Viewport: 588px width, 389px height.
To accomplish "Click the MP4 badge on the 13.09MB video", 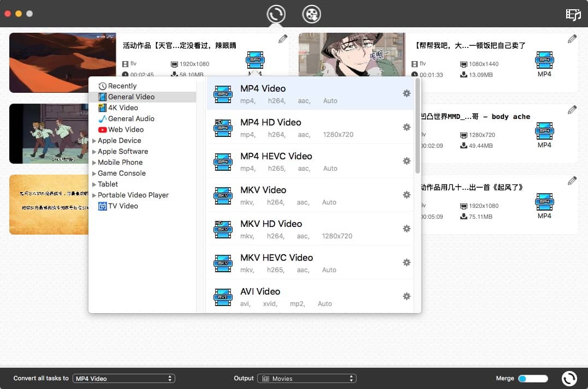I will (x=544, y=61).
